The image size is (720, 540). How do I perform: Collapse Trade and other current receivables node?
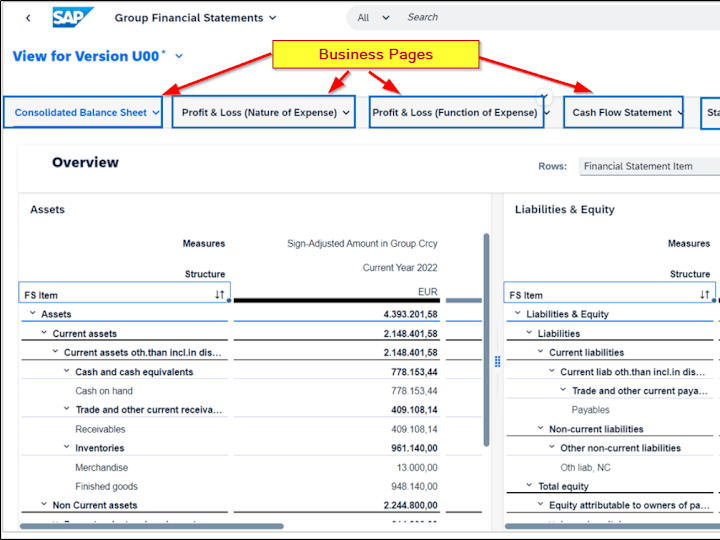point(67,409)
